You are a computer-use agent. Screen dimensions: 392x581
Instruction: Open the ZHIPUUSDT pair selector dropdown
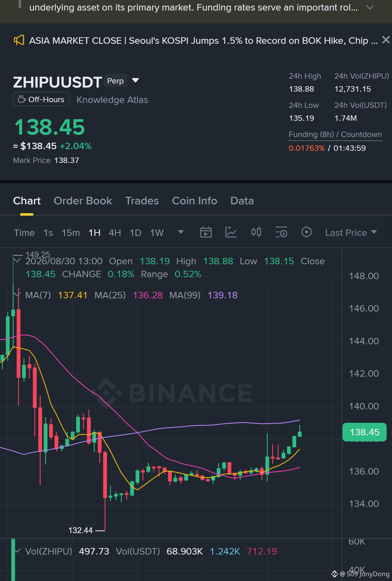(x=135, y=81)
